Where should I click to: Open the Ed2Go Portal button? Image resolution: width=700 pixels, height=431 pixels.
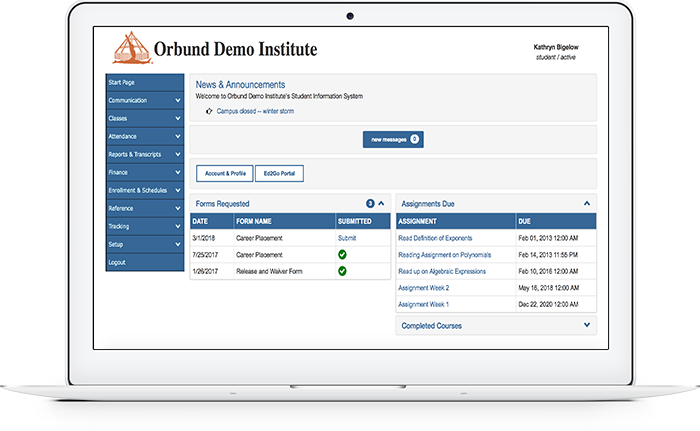[x=279, y=173]
